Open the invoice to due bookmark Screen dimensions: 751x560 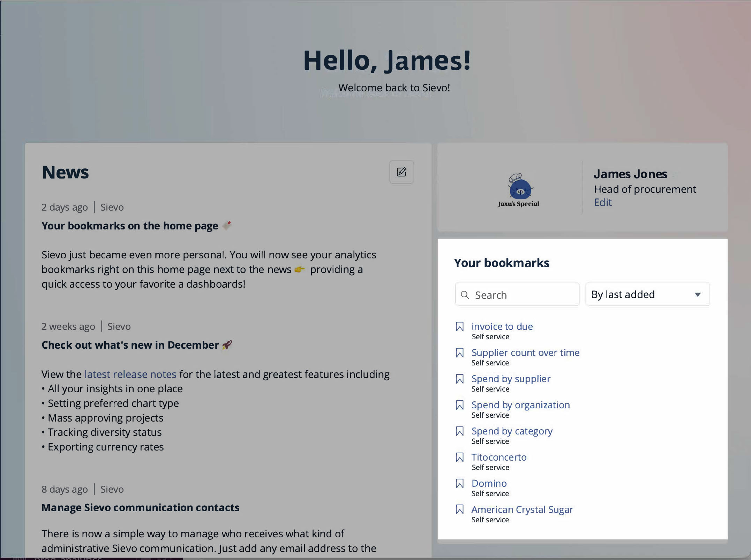pos(502,326)
